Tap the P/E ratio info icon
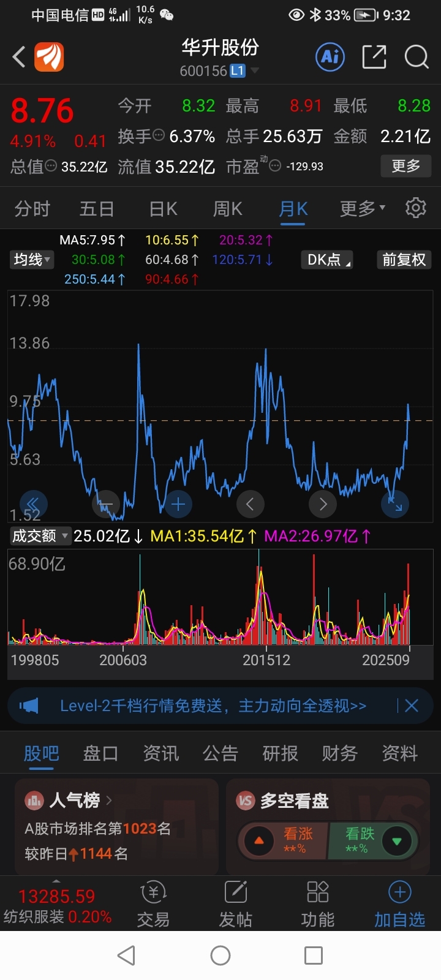The image size is (441, 980). click(275, 166)
